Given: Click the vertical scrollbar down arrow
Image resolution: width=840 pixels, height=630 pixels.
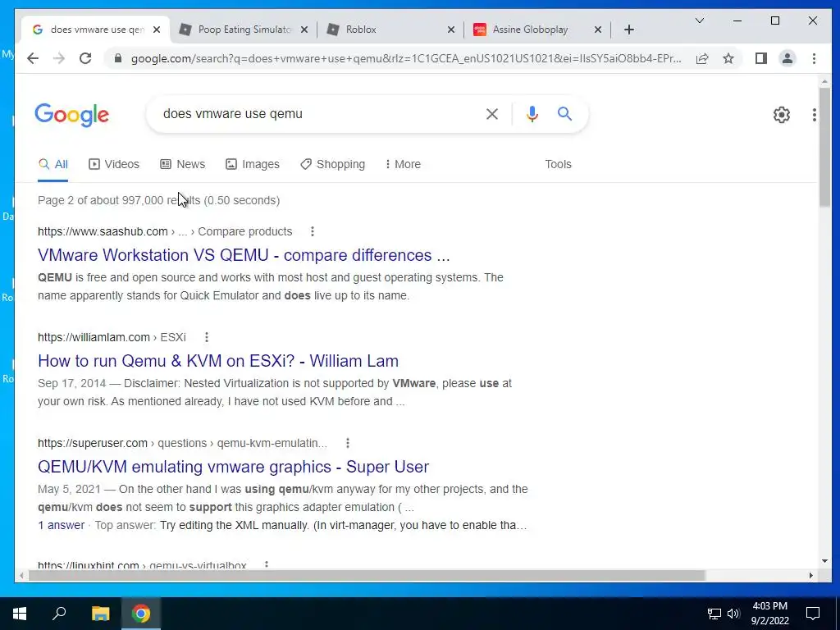Looking at the screenshot, I should click(x=824, y=561).
